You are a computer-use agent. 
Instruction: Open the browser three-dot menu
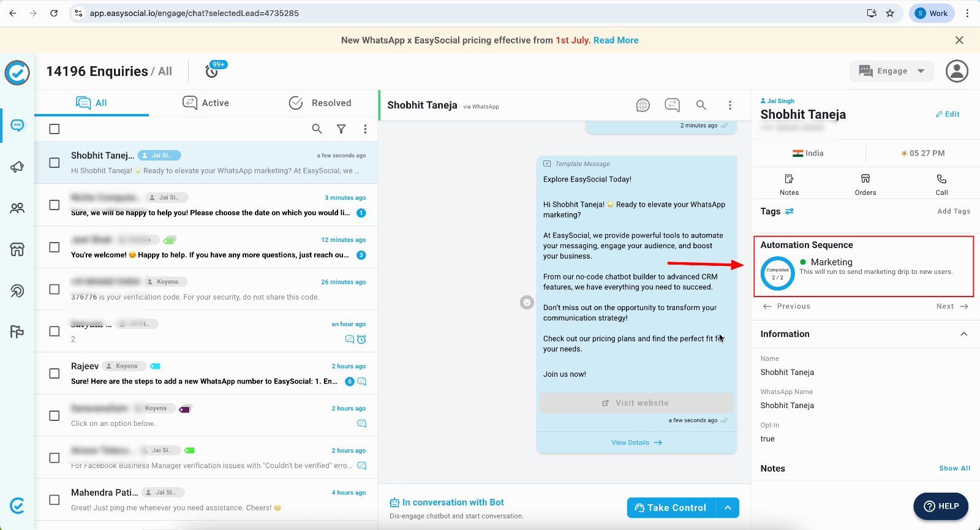click(x=967, y=13)
